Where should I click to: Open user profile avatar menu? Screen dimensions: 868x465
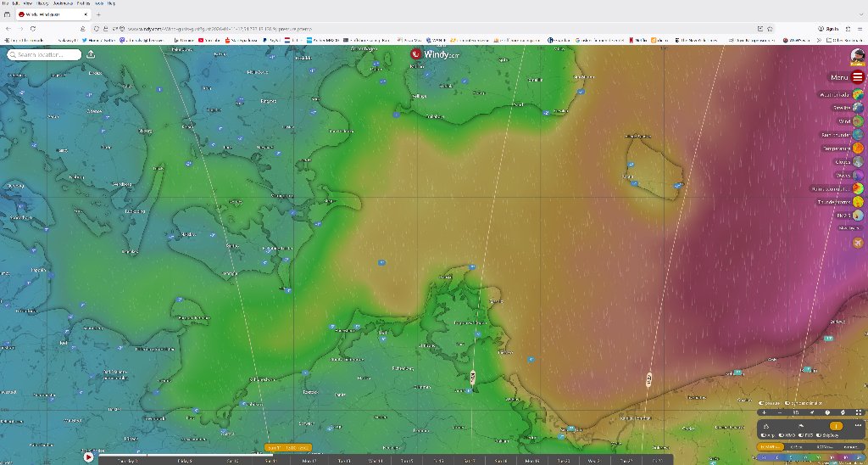(857, 56)
